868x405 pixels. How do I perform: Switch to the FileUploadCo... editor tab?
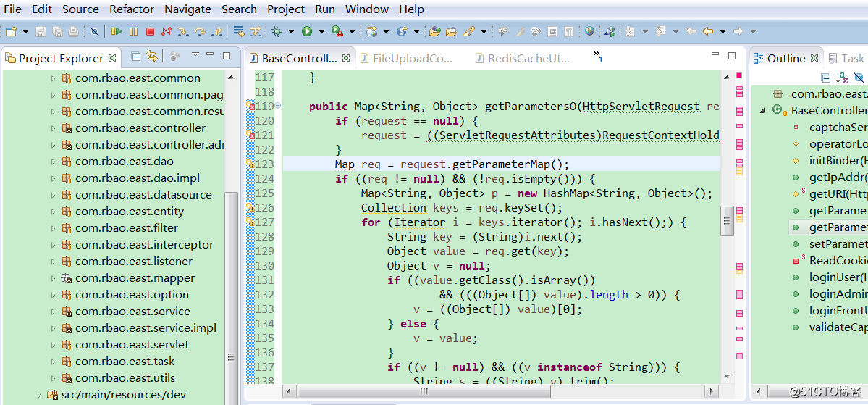[407, 58]
